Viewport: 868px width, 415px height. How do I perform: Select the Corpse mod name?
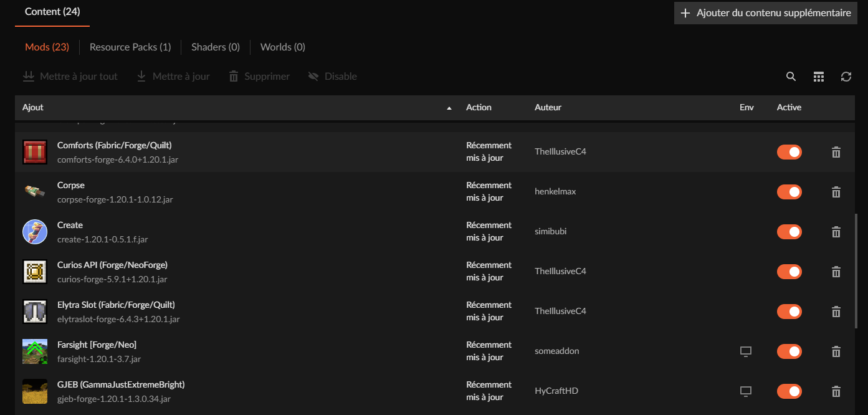(71, 185)
